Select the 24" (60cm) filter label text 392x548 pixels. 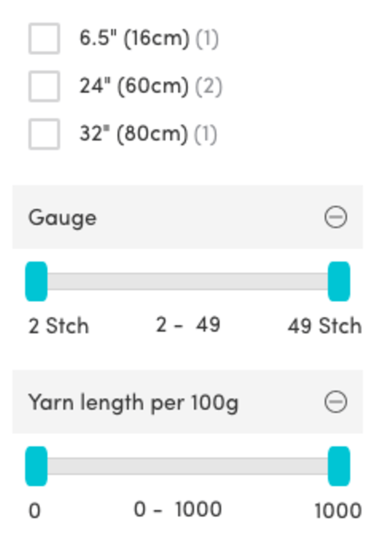point(134,86)
